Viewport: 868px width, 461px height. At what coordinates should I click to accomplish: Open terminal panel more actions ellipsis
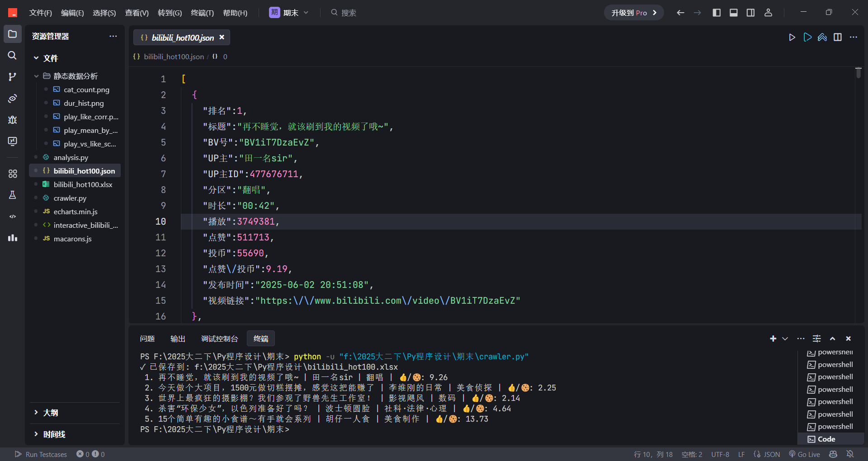(x=801, y=339)
